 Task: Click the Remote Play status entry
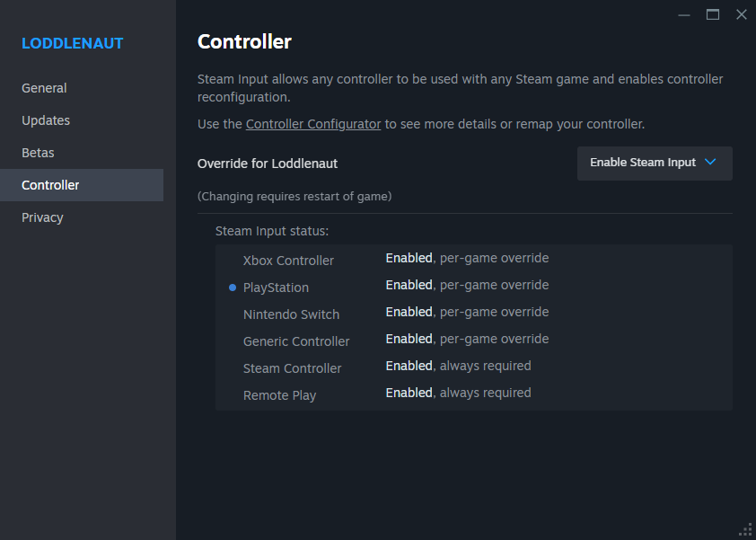click(279, 395)
